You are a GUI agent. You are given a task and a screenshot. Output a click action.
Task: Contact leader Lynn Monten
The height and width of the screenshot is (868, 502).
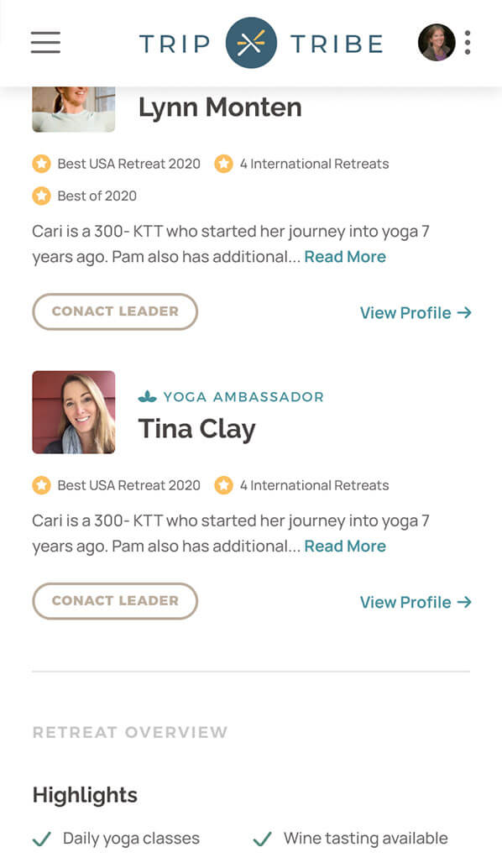coord(115,311)
